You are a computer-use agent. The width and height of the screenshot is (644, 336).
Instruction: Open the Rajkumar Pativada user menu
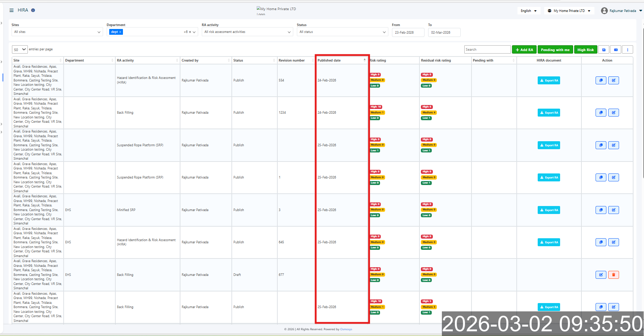click(x=621, y=11)
